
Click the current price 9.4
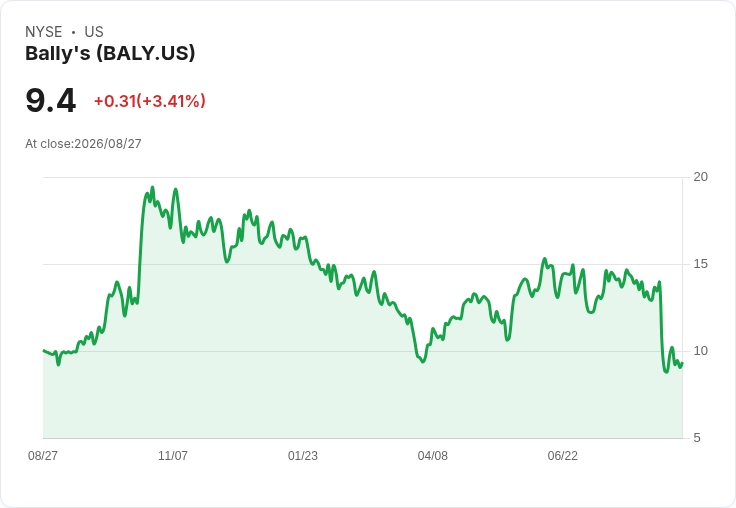tap(50, 100)
